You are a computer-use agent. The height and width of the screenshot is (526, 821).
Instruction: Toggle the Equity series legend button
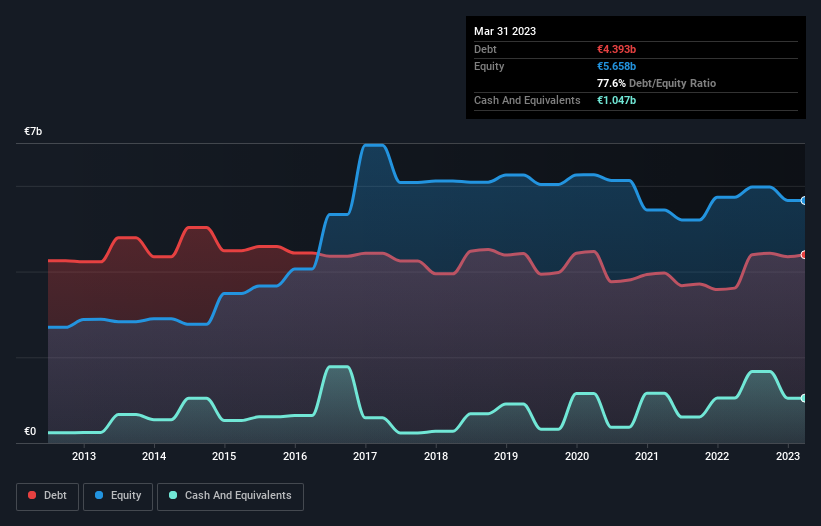coord(118,496)
